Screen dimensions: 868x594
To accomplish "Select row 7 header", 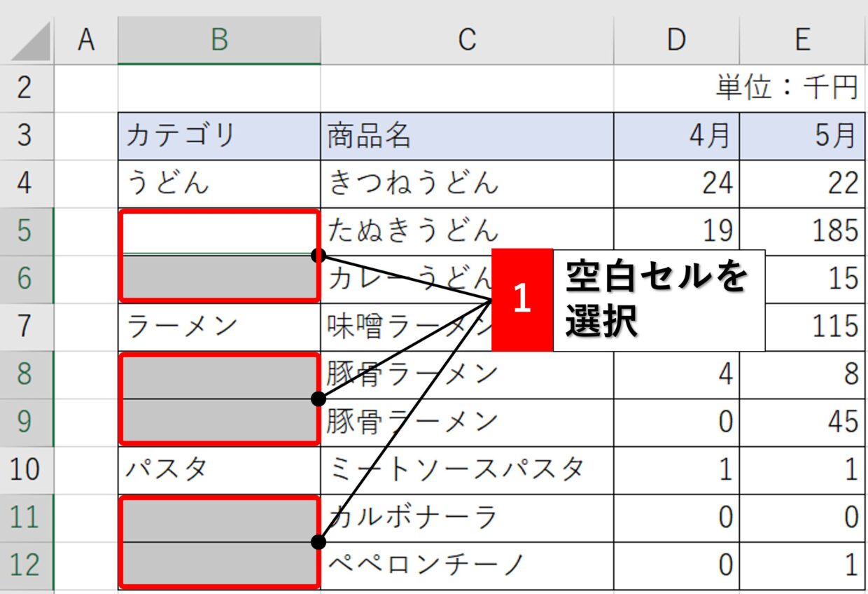I will tap(26, 326).
